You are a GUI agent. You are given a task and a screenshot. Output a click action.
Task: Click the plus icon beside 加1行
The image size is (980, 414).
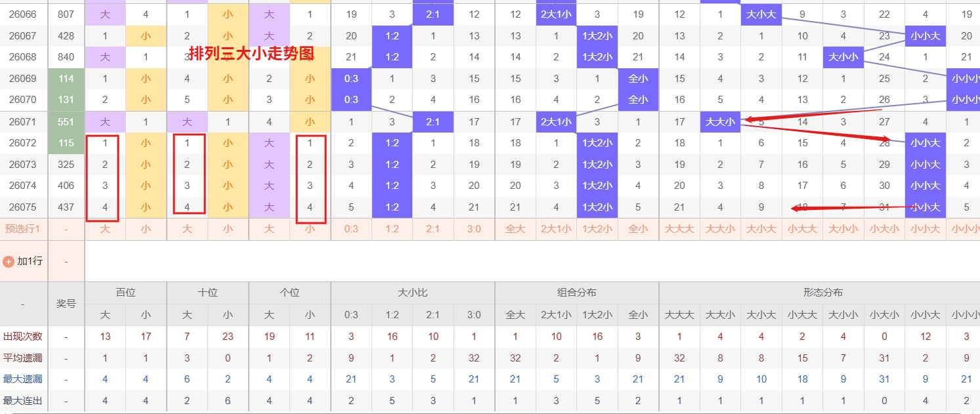pyautogui.click(x=9, y=261)
